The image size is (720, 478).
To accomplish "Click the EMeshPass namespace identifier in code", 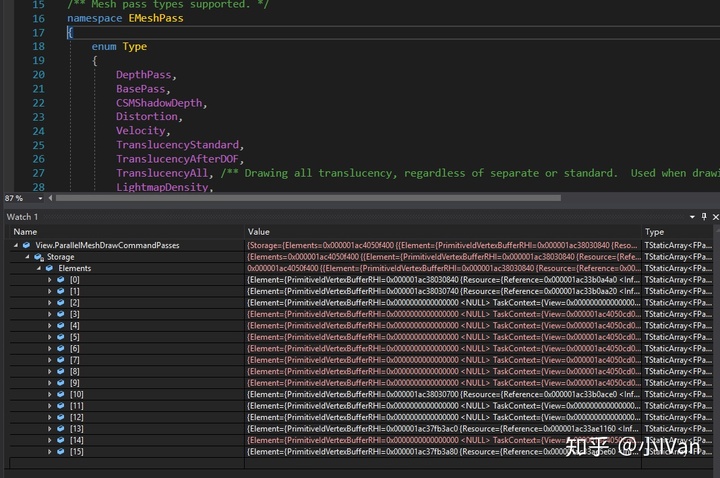I will 156,18.
